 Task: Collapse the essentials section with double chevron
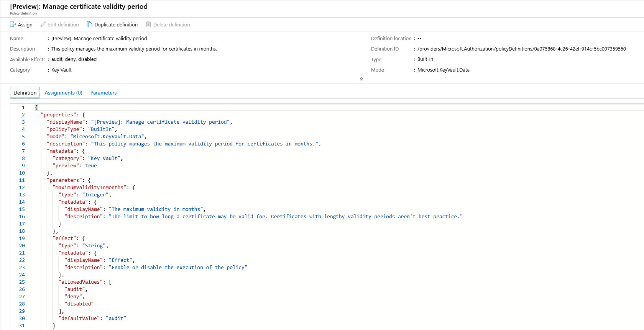point(361,79)
